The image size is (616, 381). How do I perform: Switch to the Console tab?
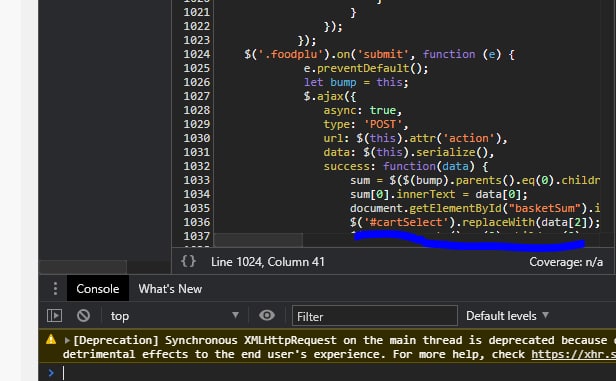point(98,289)
